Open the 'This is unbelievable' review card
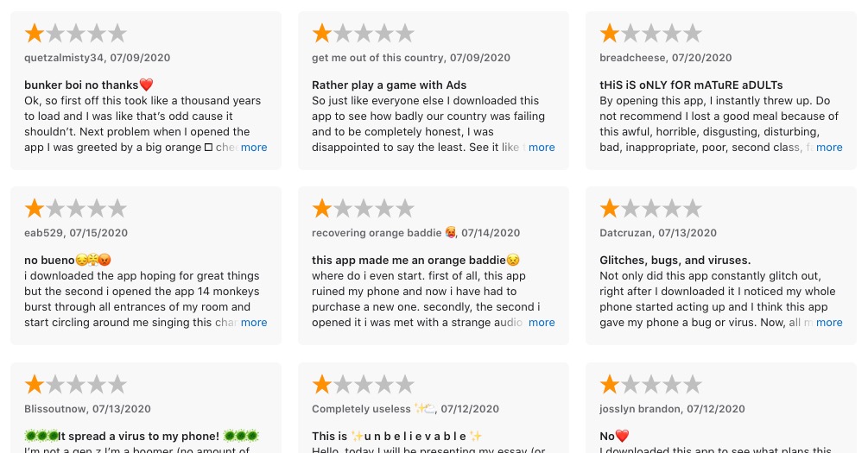868x453 pixels. coord(434,408)
